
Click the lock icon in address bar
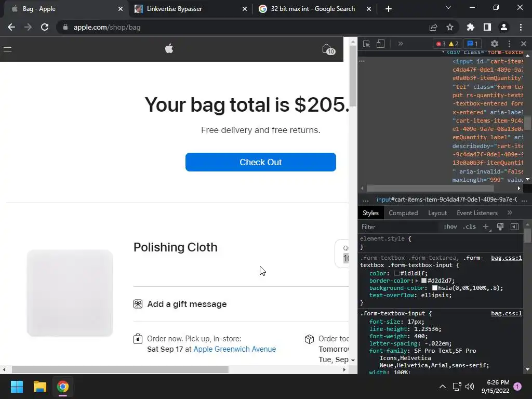point(65,27)
